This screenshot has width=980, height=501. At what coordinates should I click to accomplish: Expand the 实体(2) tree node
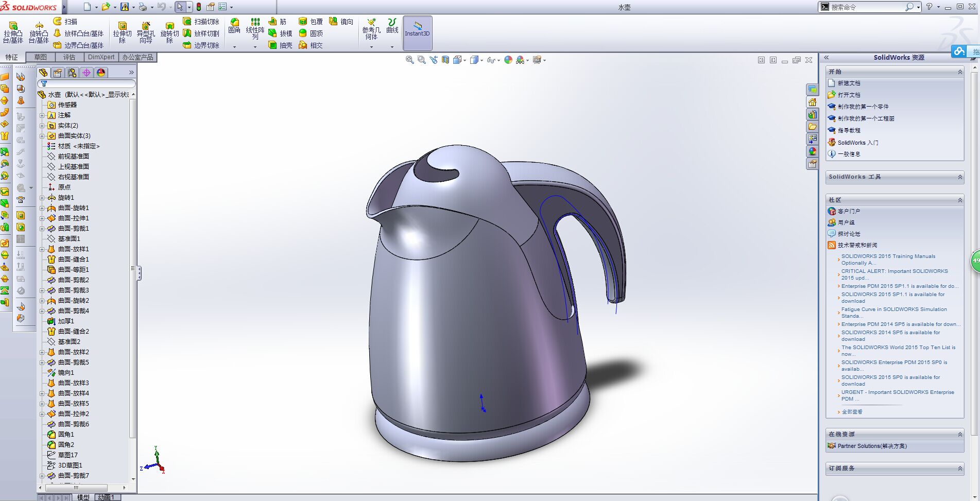point(42,126)
